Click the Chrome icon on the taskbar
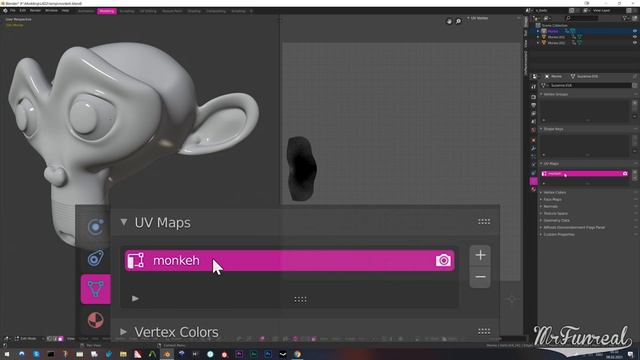 (297, 354)
